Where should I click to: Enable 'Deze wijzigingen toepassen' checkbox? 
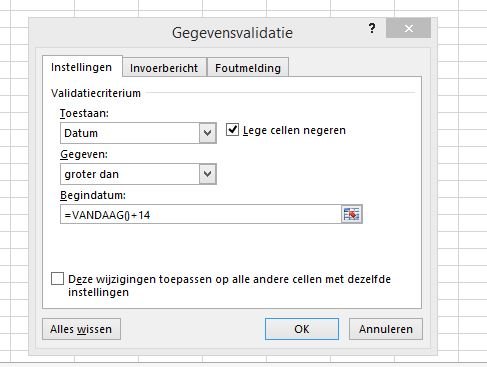[x=57, y=279]
